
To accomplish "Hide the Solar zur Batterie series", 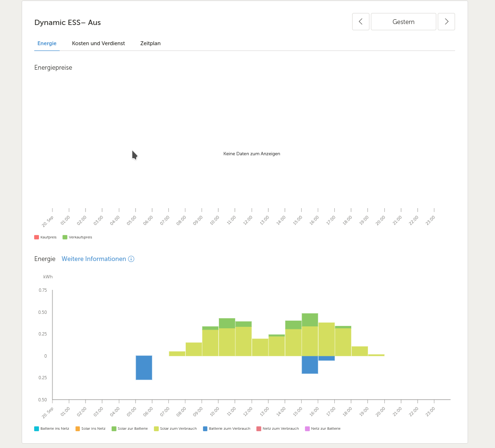I will [130, 429].
